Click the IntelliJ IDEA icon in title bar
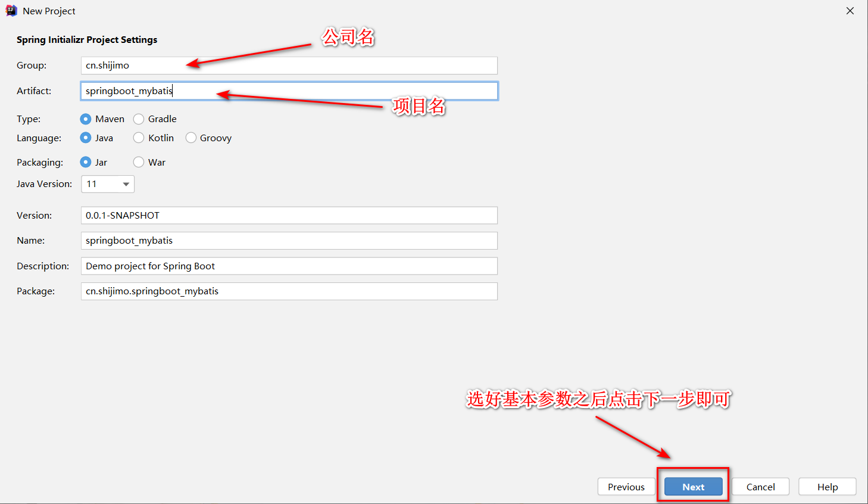The height and width of the screenshot is (504, 868). 11,11
